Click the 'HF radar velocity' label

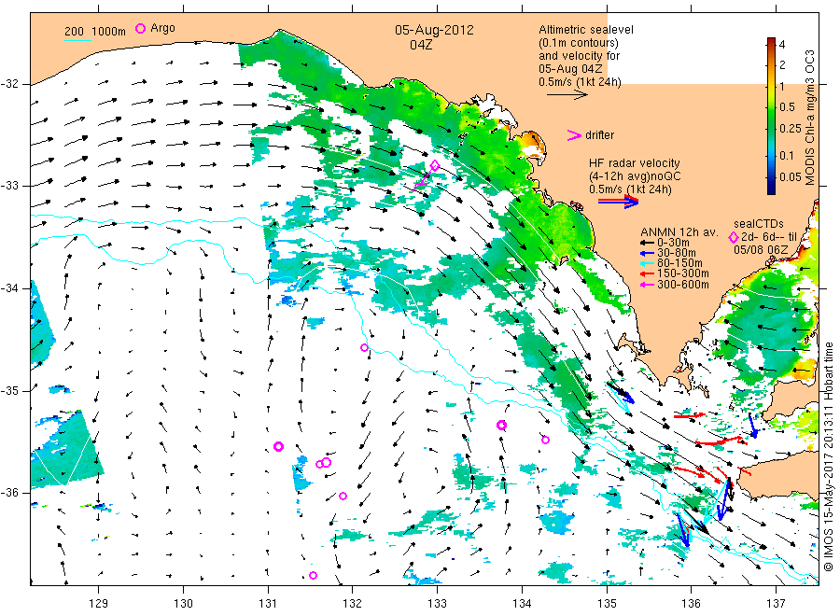coord(635,163)
